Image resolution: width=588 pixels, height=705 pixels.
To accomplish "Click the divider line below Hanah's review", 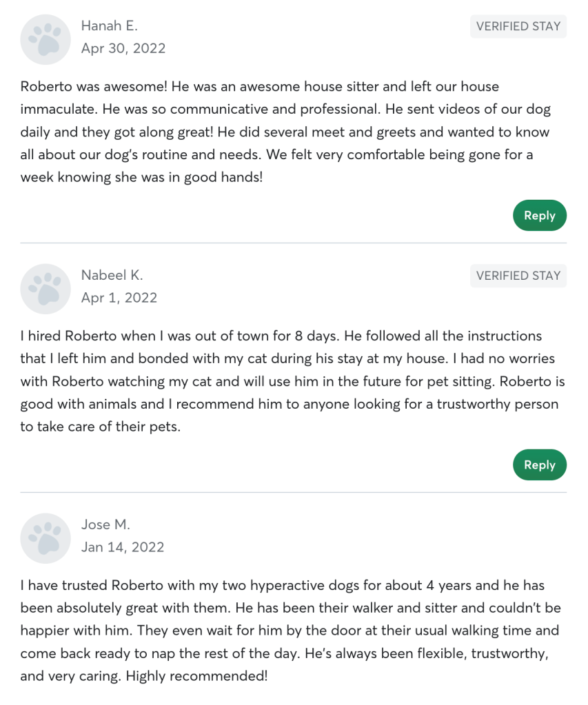I will (294, 243).
